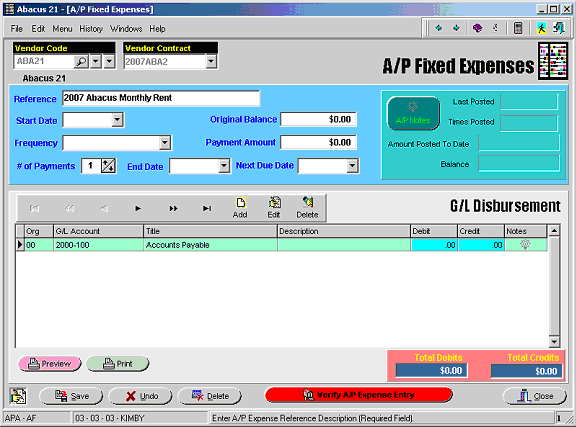Click the Total Debits amount box

pyautogui.click(x=431, y=370)
